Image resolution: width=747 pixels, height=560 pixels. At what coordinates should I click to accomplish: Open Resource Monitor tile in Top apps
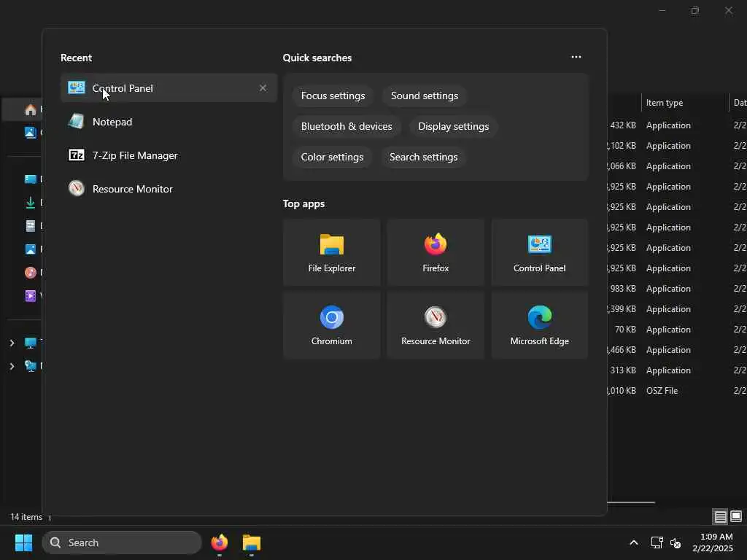pos(436,325)
